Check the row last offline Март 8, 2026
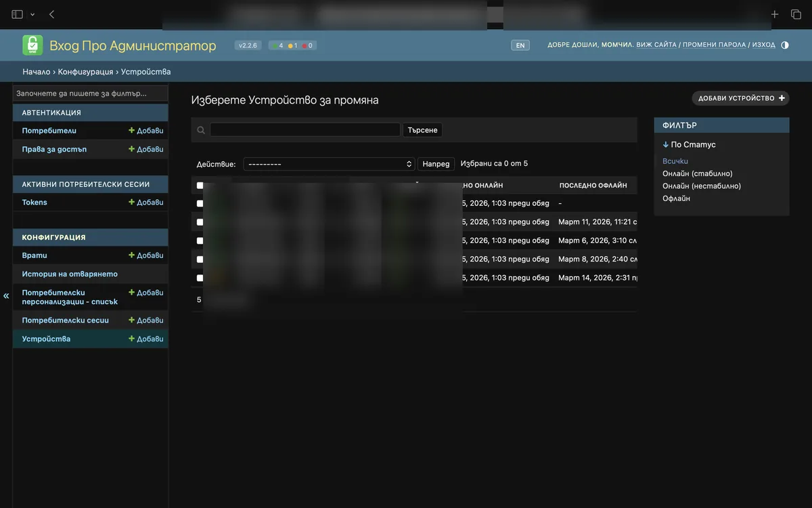The height and width of the screenshot is (508, 812). click(200, 259)
